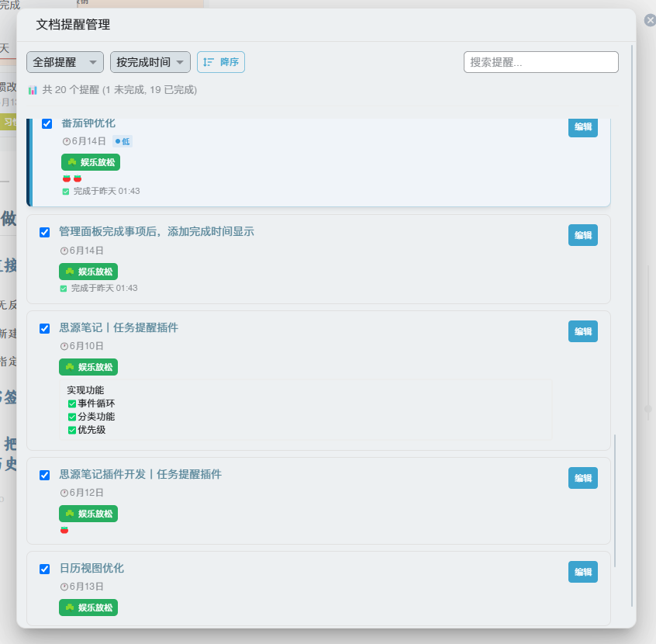656x644 pixels.
Task: Click the bar chart statistics icon before the reminder count
Action: coord(32,90)
